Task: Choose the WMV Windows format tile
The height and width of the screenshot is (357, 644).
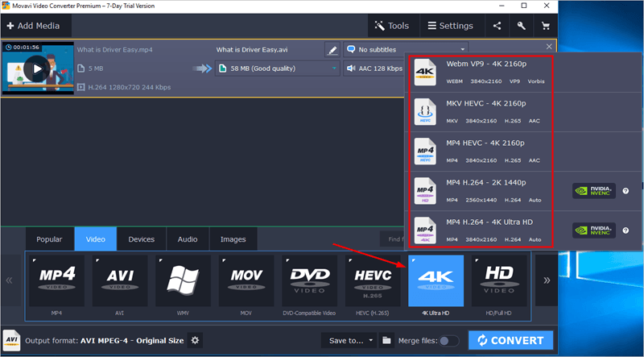Action: (x=184, y=281)
